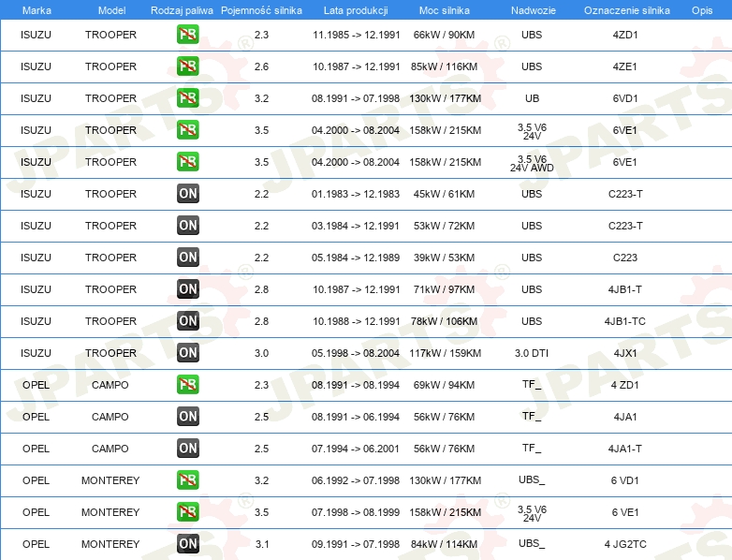This screenshot has height=560, width=732.
Task: Click the Nadwozie column header
Action: pyautogui.click(x=534, y=10)
